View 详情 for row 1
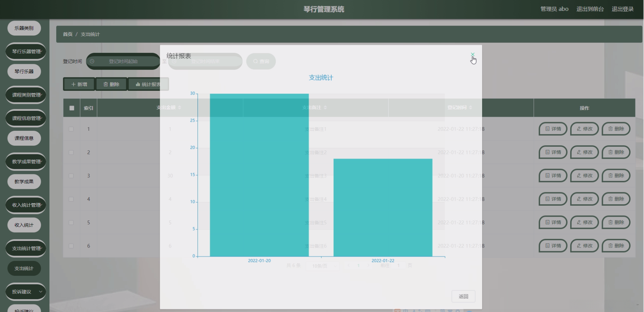Viewport: 644px width, 312px height. (x=553, y=129)
